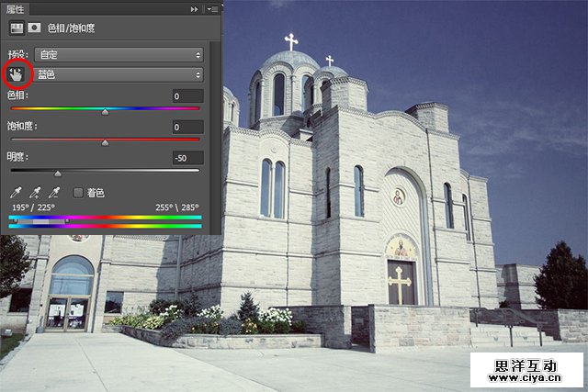Click the Saturation value input field
The width and height of the screenshot is (588, 392).
pos(187,127)
